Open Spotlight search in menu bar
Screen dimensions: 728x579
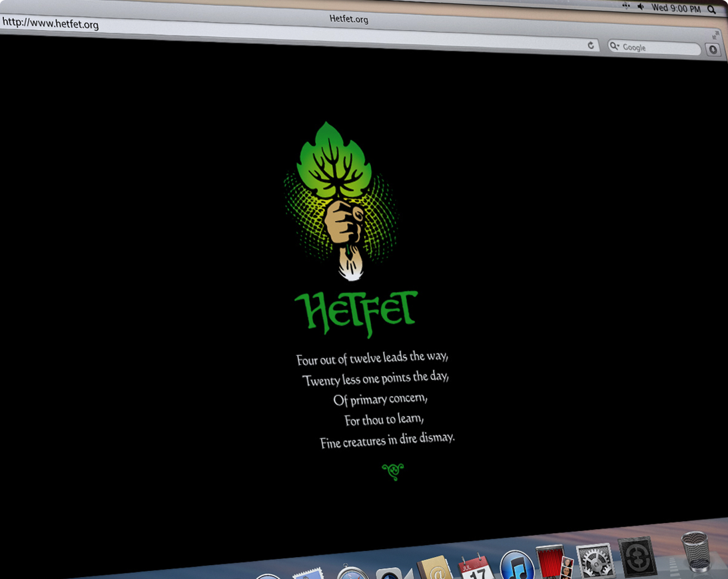[x=711, y=9]
